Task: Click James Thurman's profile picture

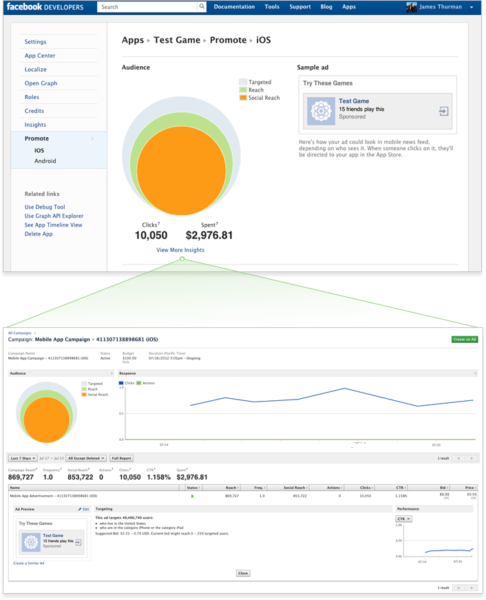Action: pos(411,7)
